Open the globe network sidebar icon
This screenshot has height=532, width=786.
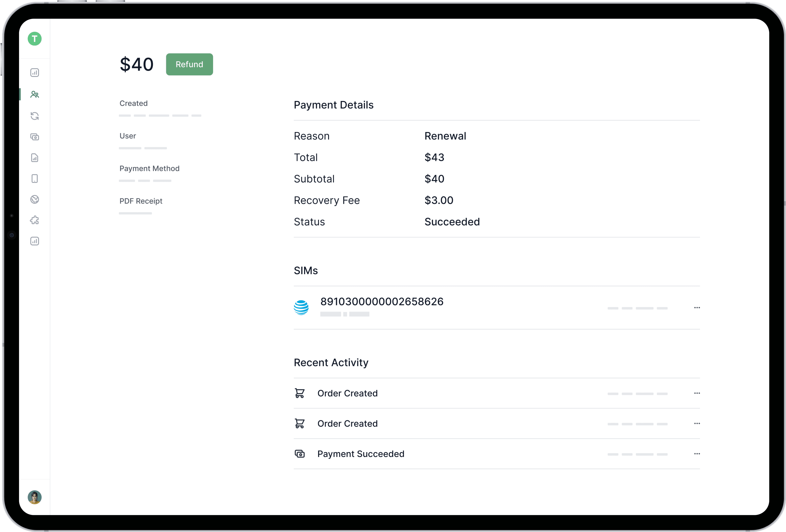pos(34,199)
